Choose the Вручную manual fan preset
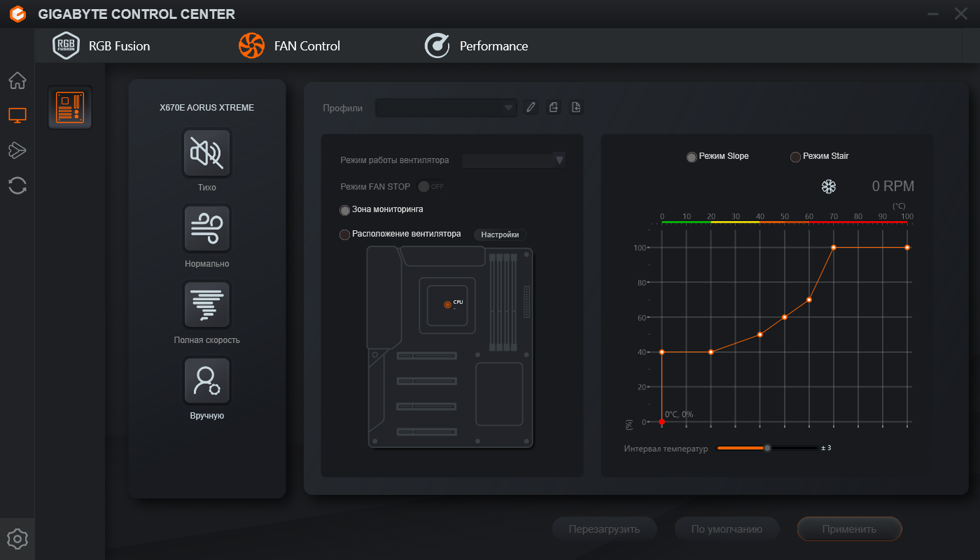The image size is (980, 560). 206,381
